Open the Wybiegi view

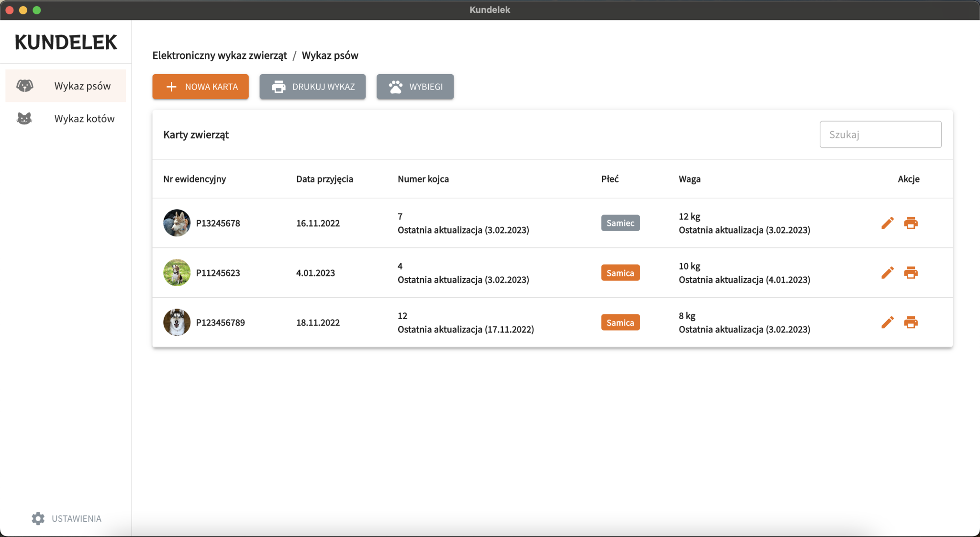415,87
